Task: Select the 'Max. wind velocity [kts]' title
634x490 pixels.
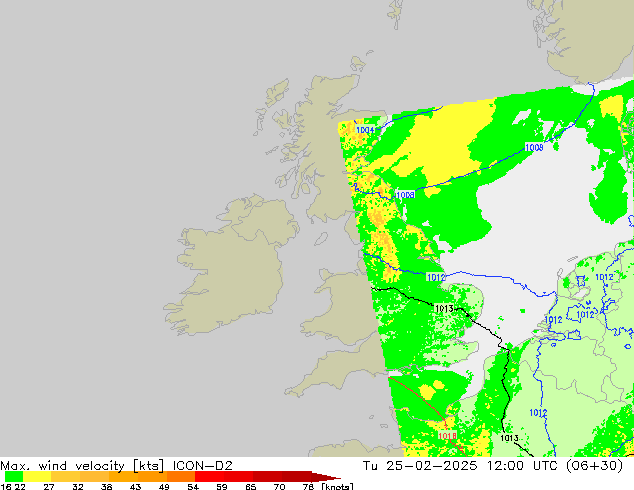Action: (x=82, y=466)
